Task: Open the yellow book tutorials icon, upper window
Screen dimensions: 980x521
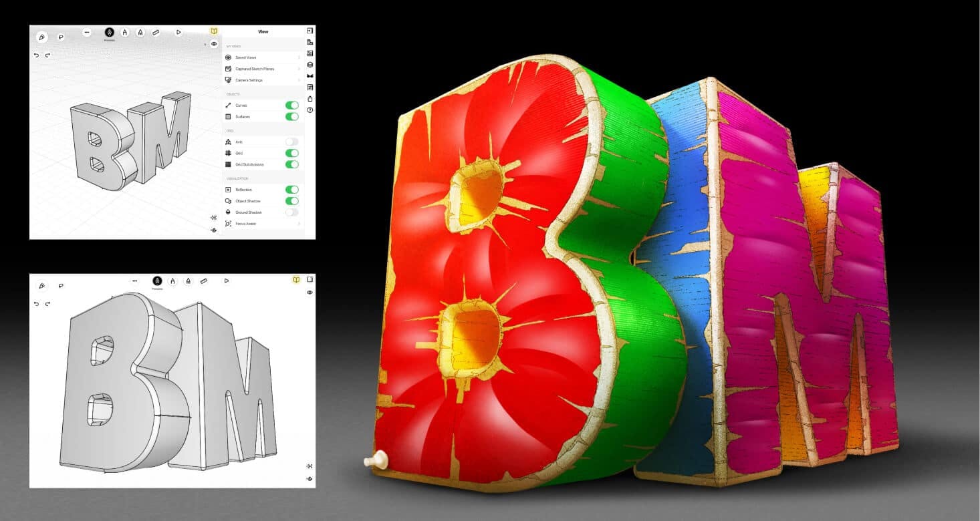Action: 214,31
